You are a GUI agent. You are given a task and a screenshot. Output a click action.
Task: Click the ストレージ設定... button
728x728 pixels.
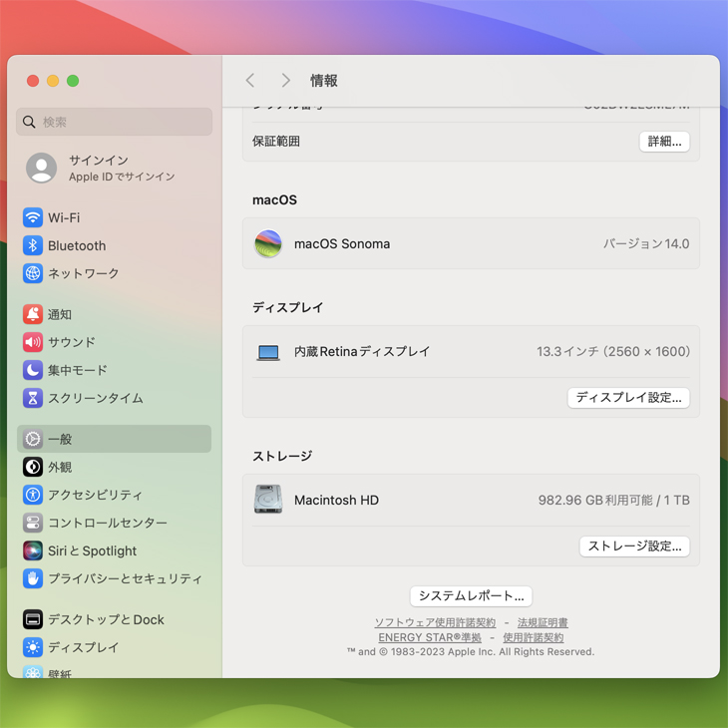pos(634,546)
